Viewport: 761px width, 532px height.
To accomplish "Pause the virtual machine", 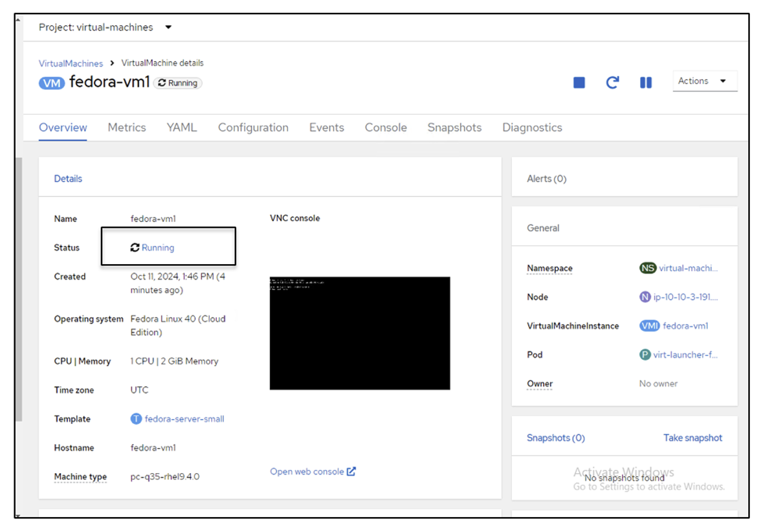I will click(645, 81).
